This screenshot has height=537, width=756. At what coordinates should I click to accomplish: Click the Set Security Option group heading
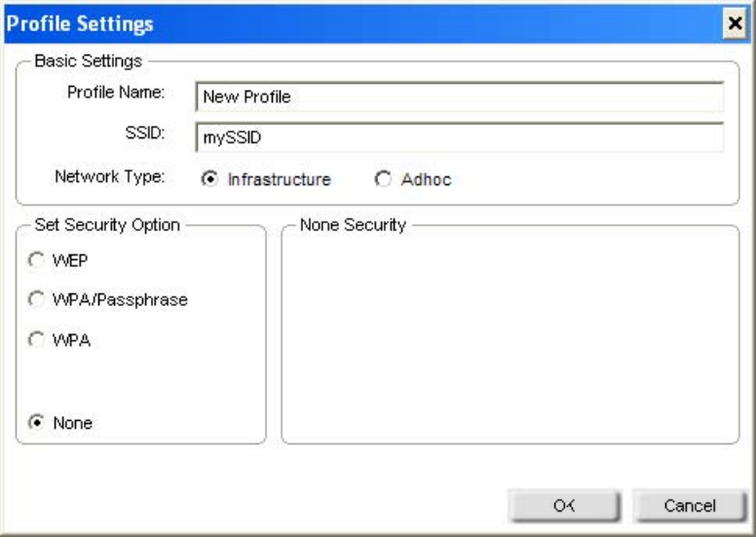[x=107, y=225]
